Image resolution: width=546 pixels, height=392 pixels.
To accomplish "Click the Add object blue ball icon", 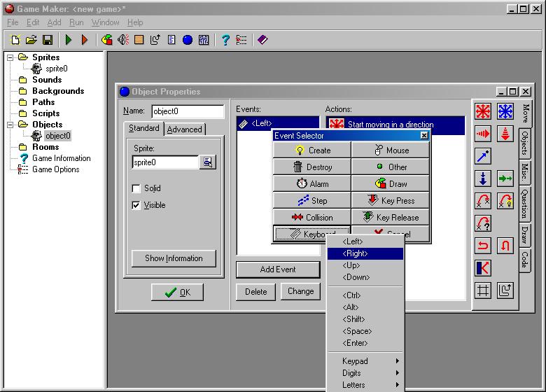I will tap(188, 40).
